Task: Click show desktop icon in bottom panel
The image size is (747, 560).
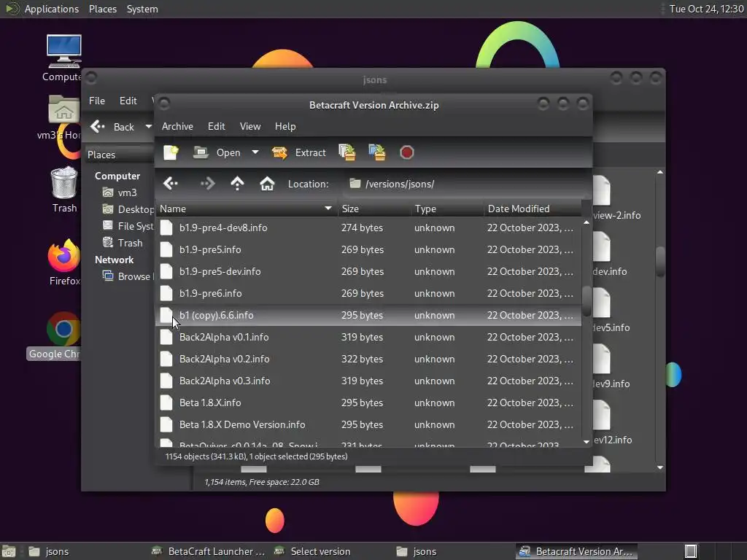Action: tap(9, 551)
